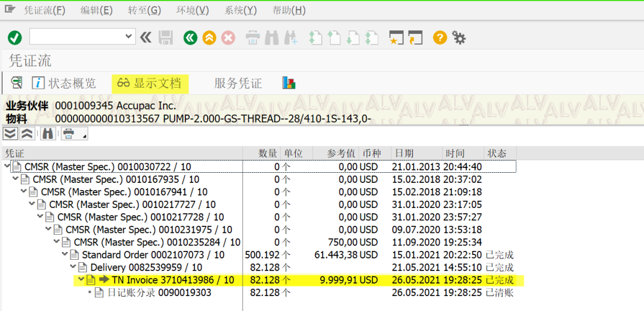Open the command field dropdown arrow

[128, 36]
